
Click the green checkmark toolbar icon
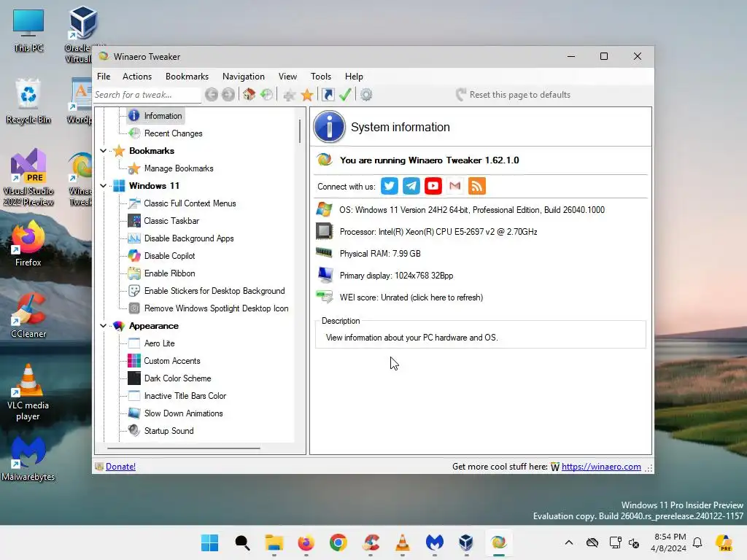coord(345,95)
